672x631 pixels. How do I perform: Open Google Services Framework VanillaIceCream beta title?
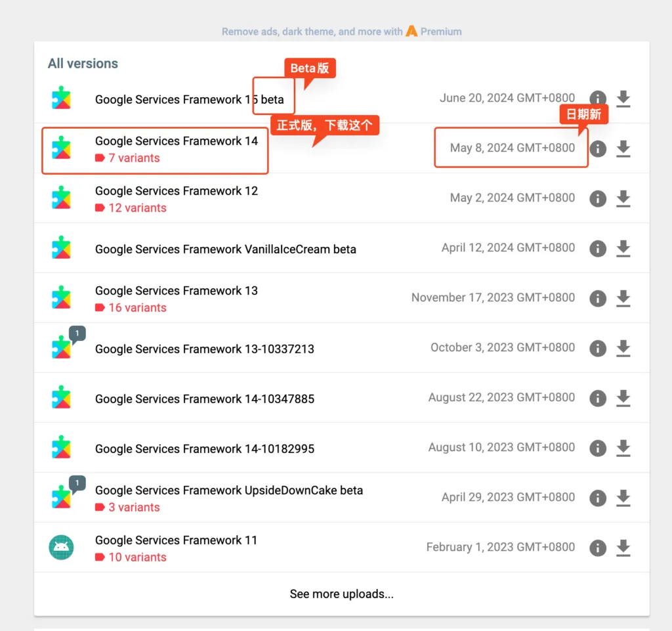(x=225, y=250)
